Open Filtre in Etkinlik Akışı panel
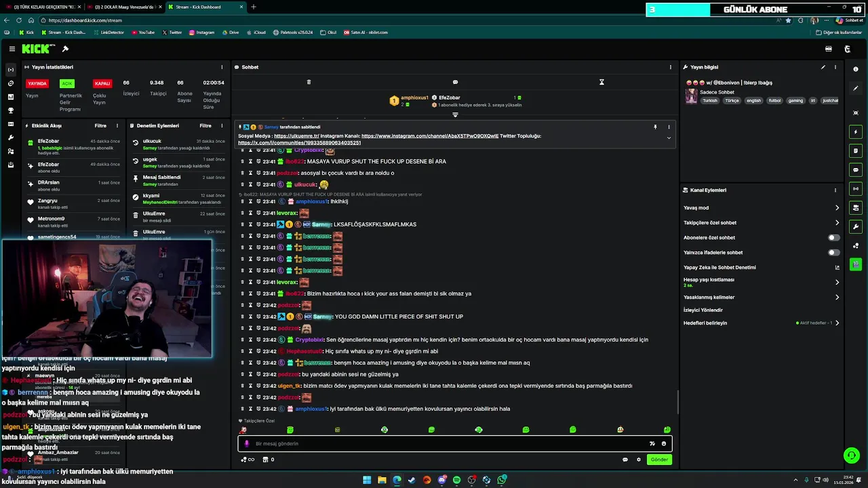This screenshot has width=868, height=488. click(100, 125)
